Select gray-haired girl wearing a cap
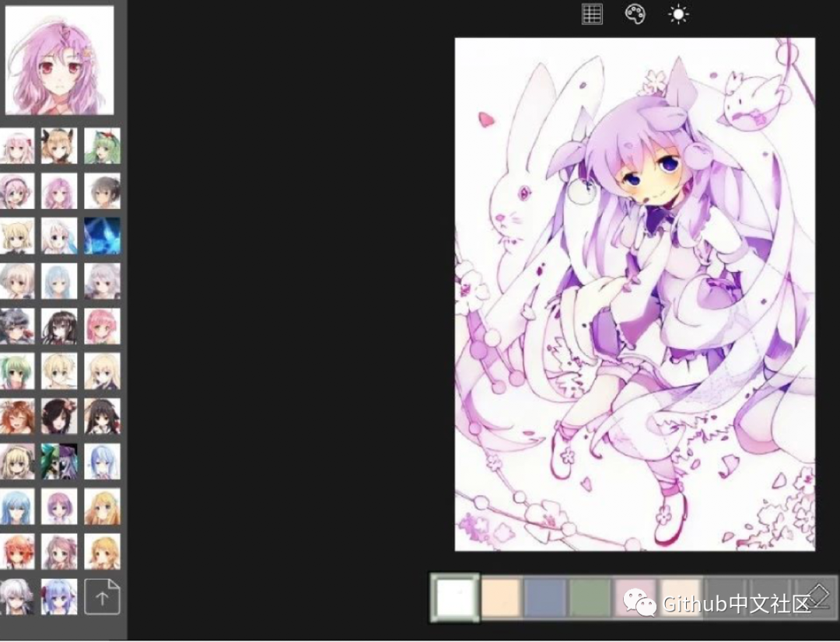This screenshot has width=840, height=642. tap(17, 326)
